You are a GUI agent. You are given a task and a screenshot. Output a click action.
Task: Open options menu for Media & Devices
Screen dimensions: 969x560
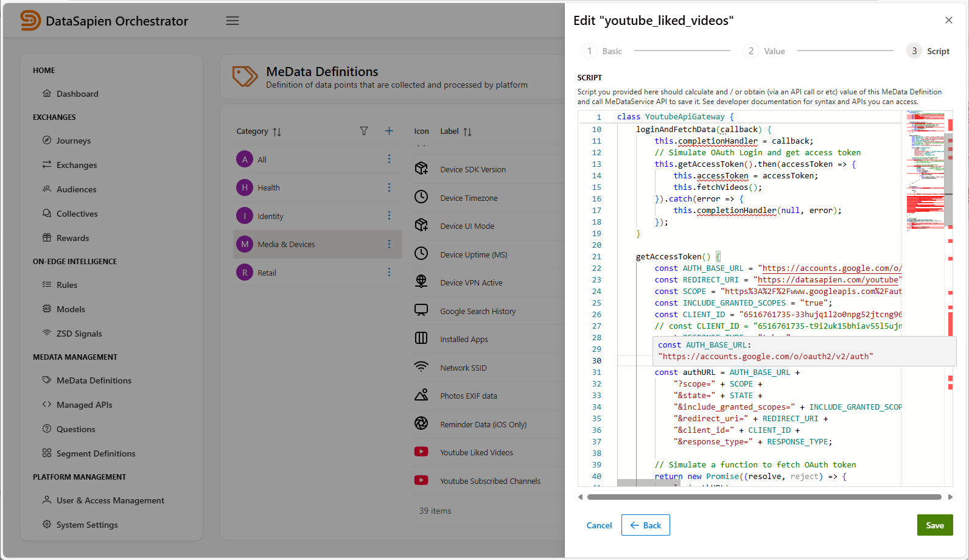[389, 244]
